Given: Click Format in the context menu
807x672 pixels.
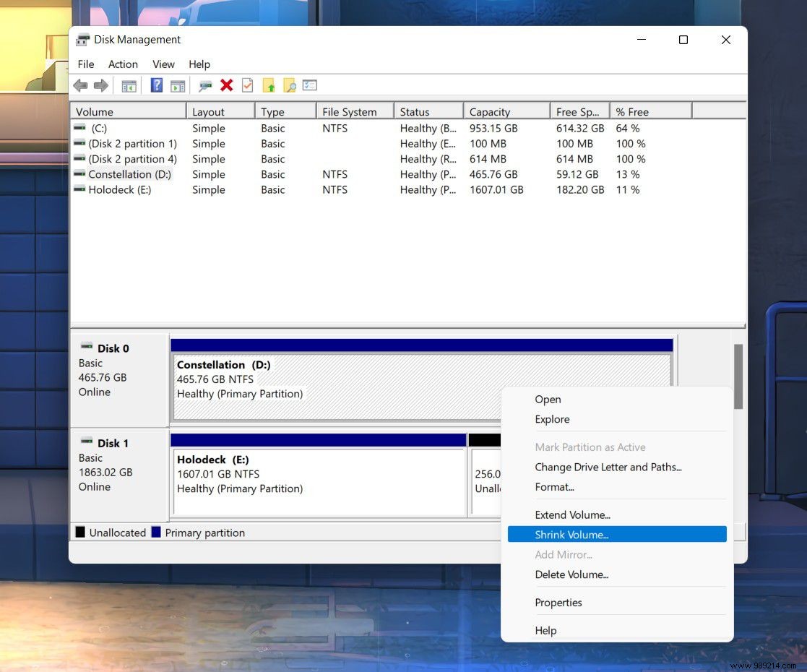Looking at the screenshot, I should coord(554,486).
